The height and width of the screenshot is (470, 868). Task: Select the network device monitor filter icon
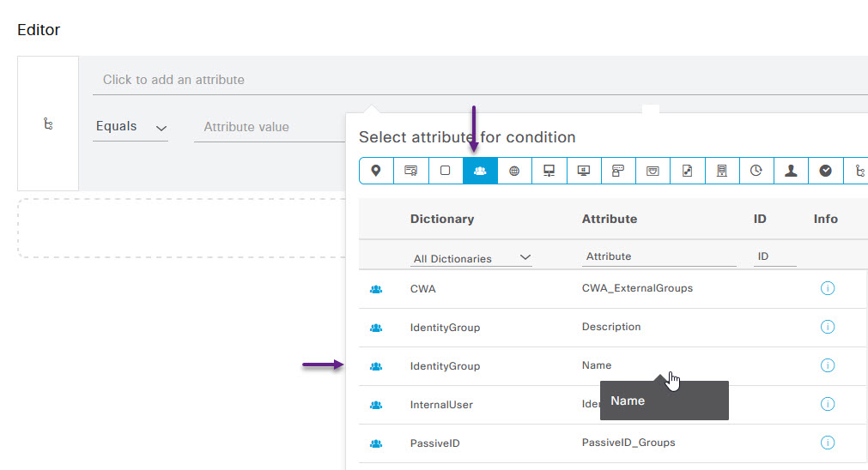(549, 171)
